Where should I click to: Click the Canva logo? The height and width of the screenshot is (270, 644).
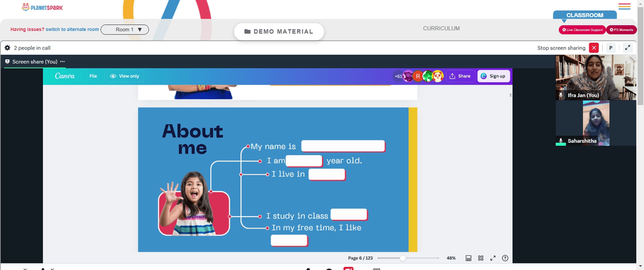tap(65, 76)
